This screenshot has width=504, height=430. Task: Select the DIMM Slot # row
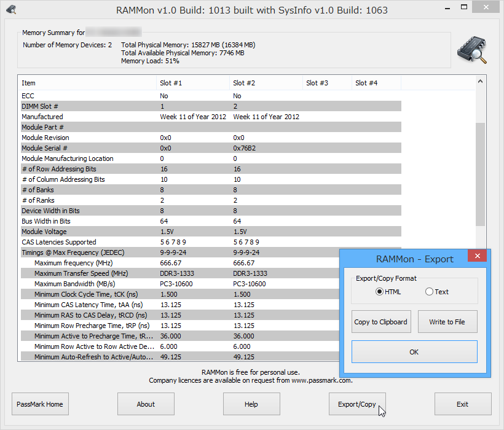click(211, 106)
